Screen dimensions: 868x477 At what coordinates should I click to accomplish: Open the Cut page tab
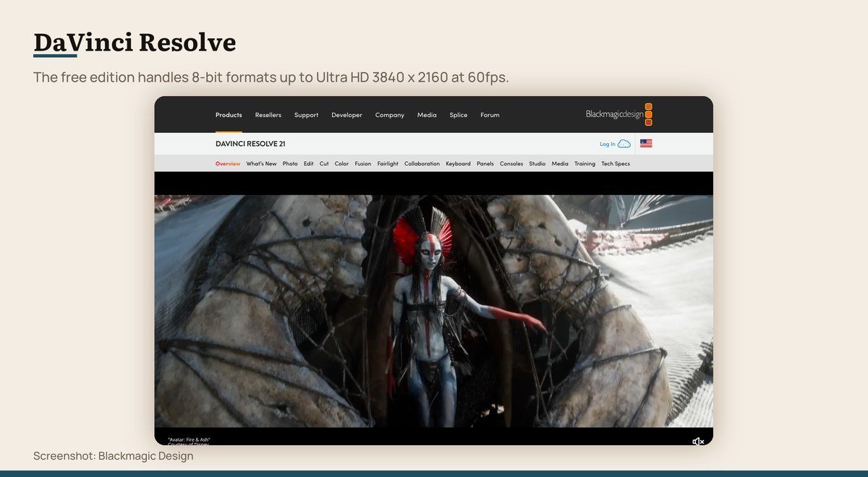[x=324, y=163]
